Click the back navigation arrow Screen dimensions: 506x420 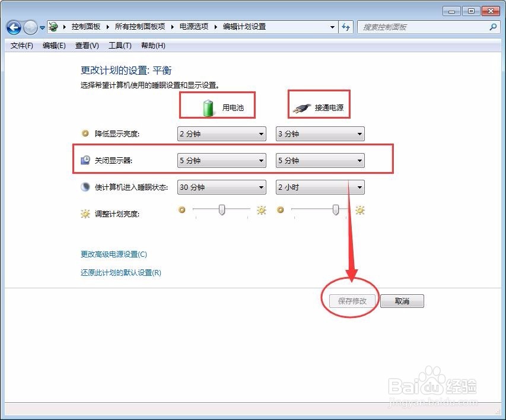coord(13,27)
